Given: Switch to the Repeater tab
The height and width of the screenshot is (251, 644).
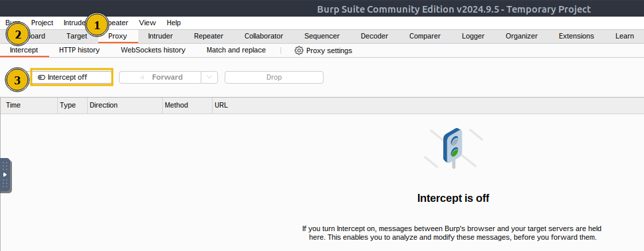Looking at the screenshot, I should (209, 36).
